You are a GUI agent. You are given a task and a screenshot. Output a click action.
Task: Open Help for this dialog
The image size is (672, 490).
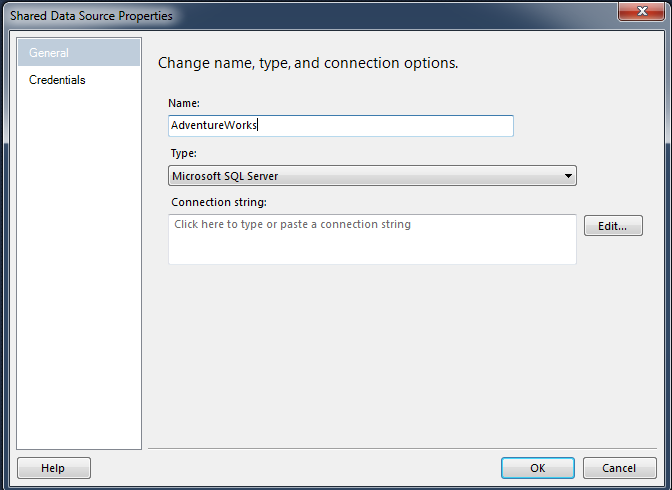click(54, 468)
